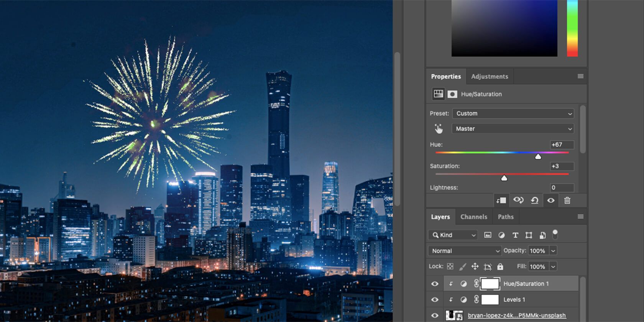Open the Normal blend mode dropdown
Viewport: 644px width, 322px height.
point(465,251)
